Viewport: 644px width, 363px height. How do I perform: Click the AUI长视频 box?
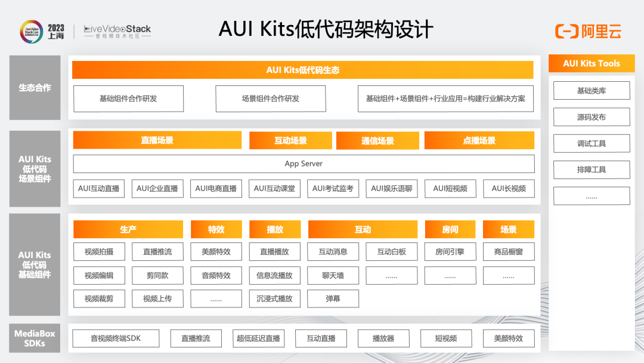509,189
